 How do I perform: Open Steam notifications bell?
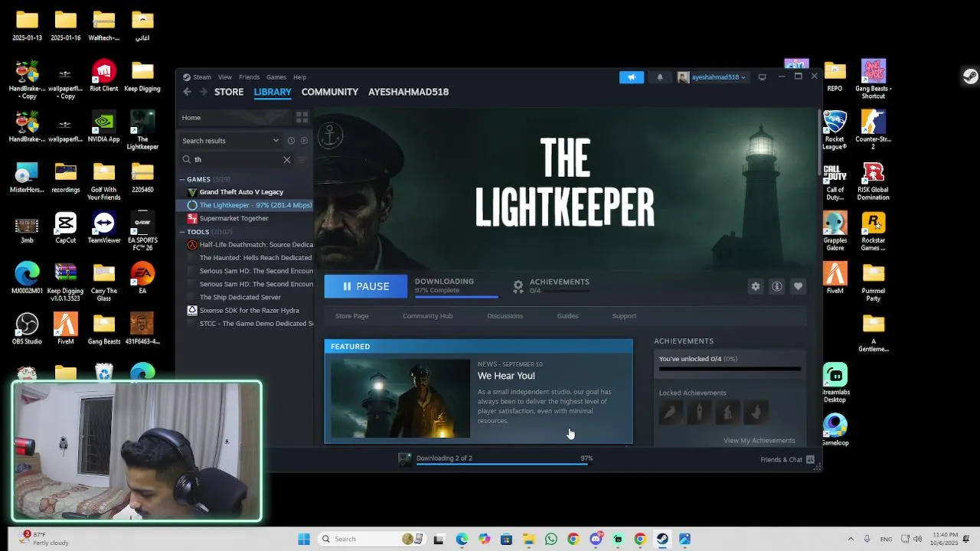[660, 77]
